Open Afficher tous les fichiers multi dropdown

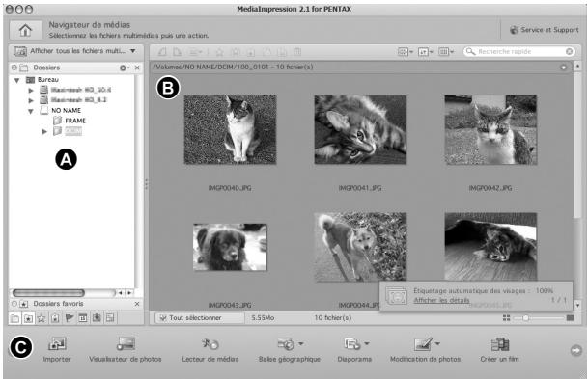[75, 51]
